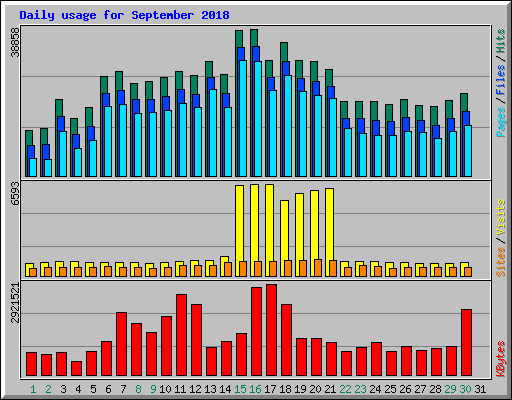
Task: Click day label 30 on the x-axis
Action: pyautogui.click(x=465, y=389)
